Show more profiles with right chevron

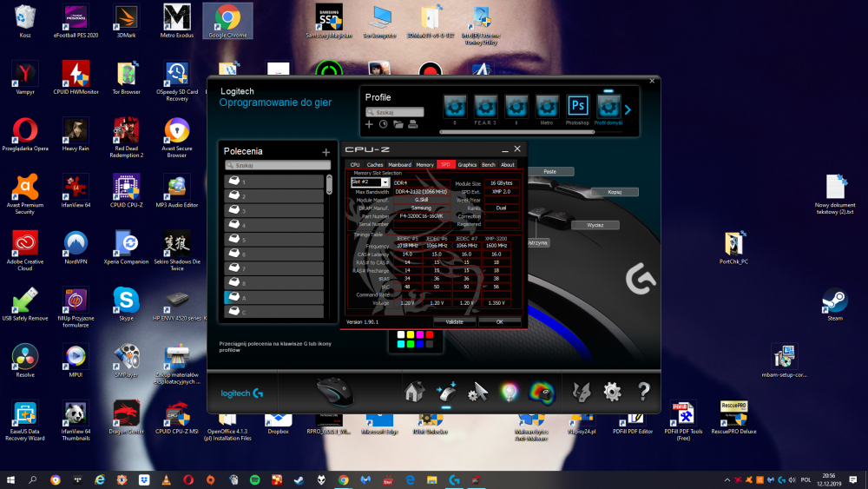(628, 109)
